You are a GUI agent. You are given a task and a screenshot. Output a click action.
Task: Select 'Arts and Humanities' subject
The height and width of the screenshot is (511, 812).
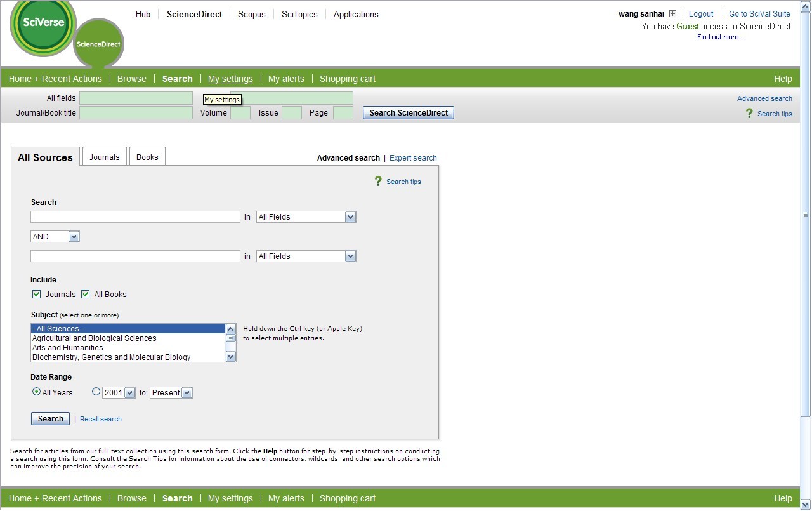click(128, 348)
